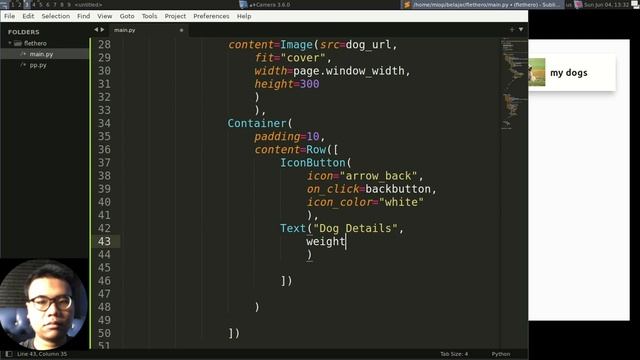Click the file icon next to pp.py

coord(23,65)
